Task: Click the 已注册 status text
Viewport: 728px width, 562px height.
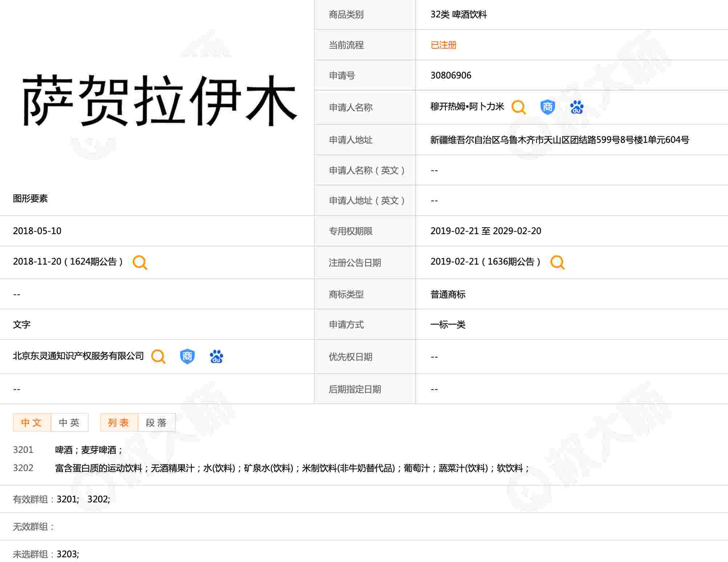Action: click(443, 45)
